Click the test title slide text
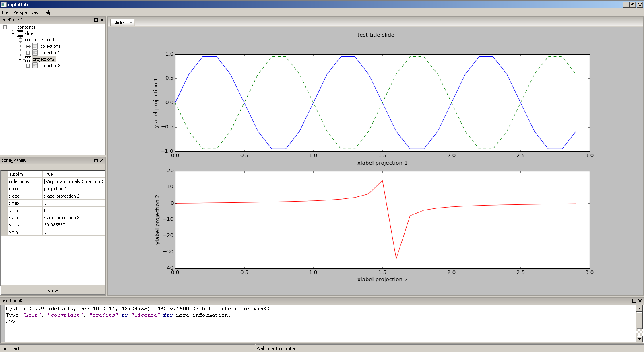Image resolution: width=644 pixels, height=352 pixels. pyautogui.click(x=376, y=35)
